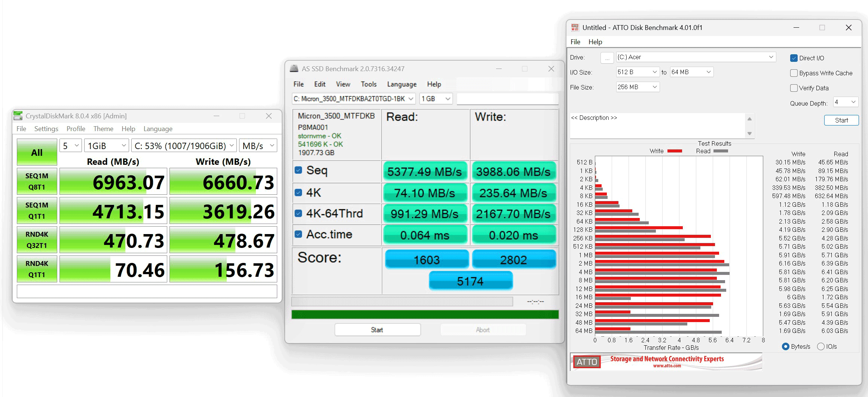
Task: Open the File menu in ATTO
Action: [575, 42]
